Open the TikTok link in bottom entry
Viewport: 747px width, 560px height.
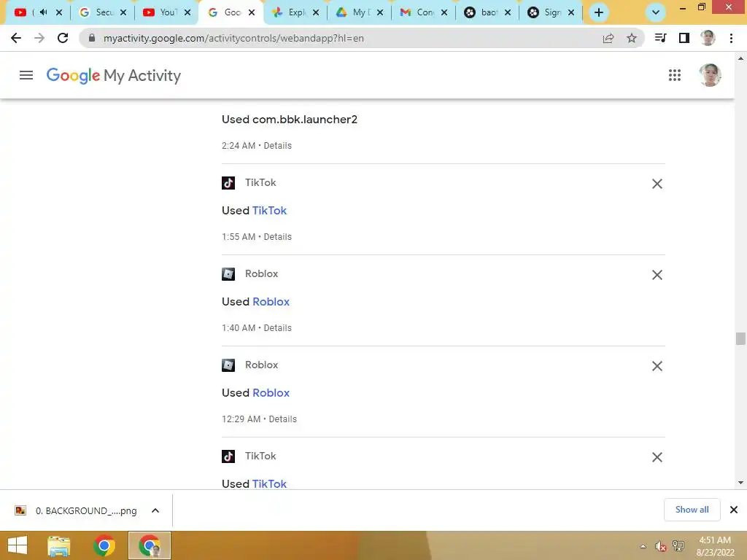(269, 484)
